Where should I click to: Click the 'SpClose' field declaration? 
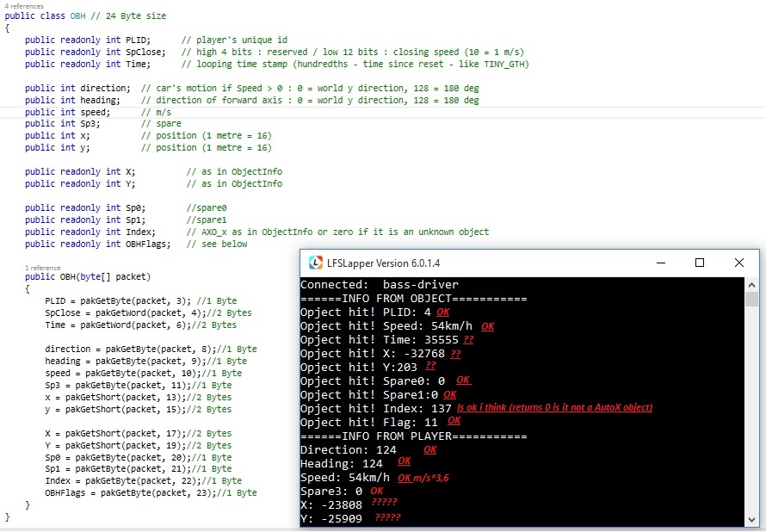pos(96,52)
